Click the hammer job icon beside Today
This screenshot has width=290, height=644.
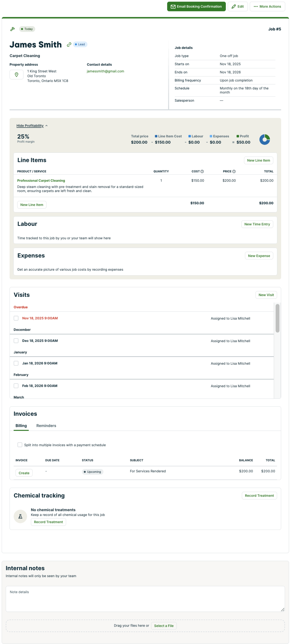(12, 29)
